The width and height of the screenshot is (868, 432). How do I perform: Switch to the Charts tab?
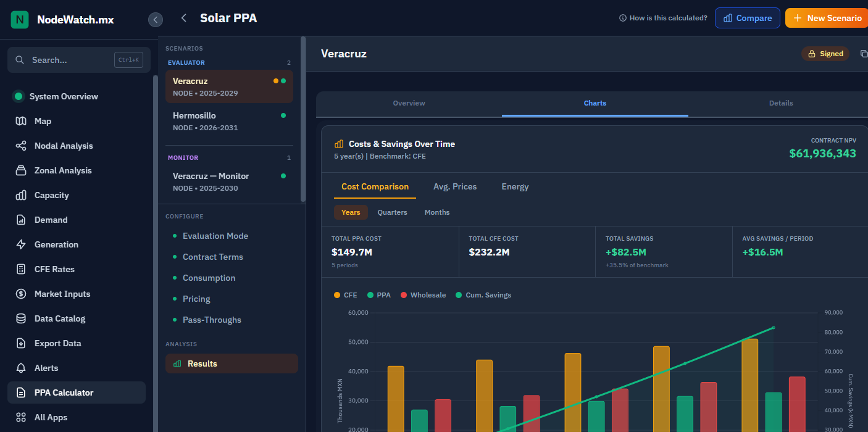(x=595, y=103)
